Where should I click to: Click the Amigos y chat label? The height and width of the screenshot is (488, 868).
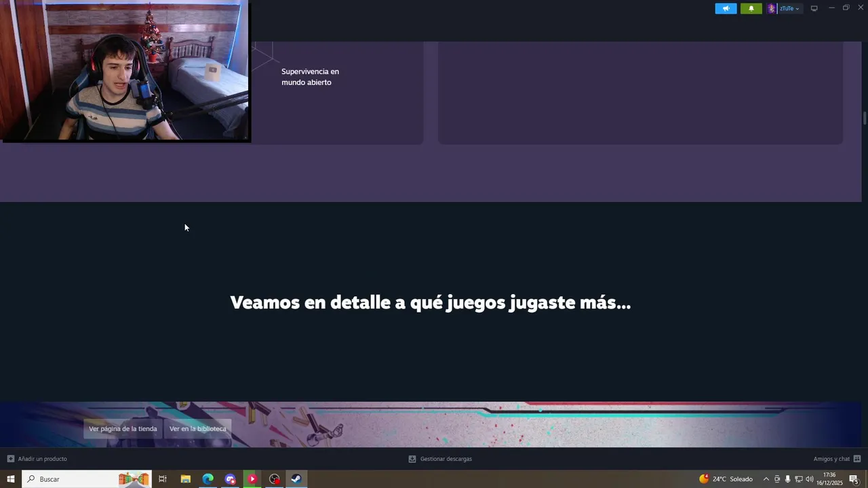831,459
